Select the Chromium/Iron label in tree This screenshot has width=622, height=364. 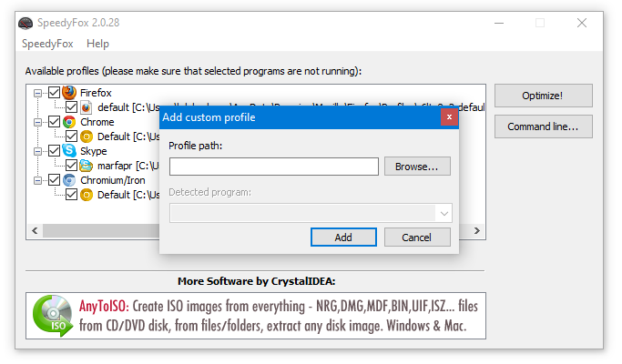coord(113,180)
